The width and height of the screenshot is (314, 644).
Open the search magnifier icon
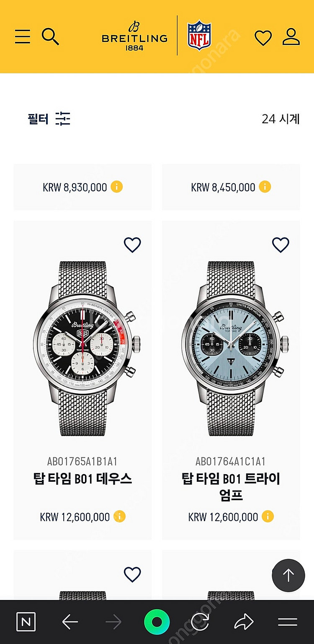(x=50, y=36)
